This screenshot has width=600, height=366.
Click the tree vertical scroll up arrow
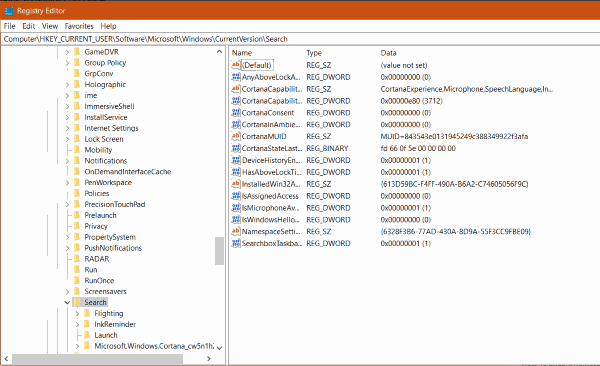coord(219,51)
